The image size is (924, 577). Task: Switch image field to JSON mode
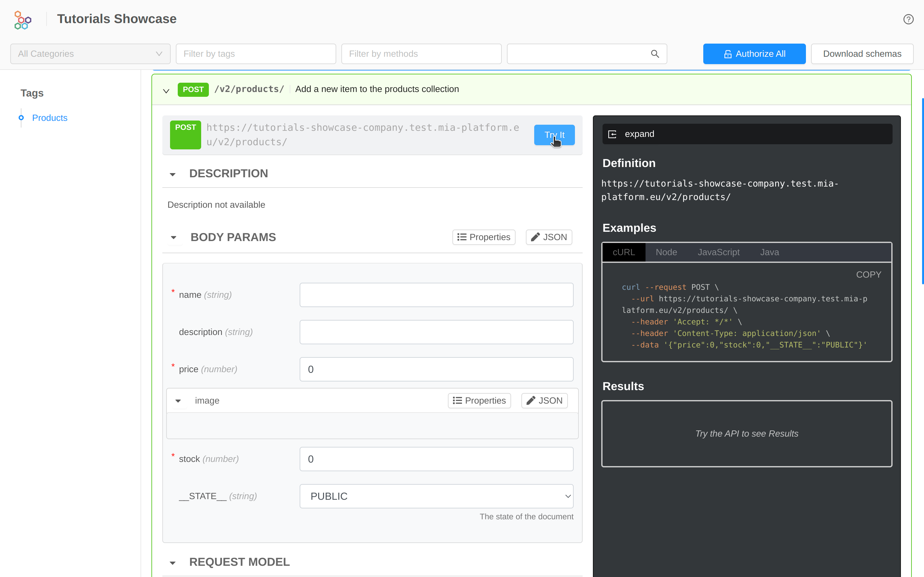(x=544, y=400)
